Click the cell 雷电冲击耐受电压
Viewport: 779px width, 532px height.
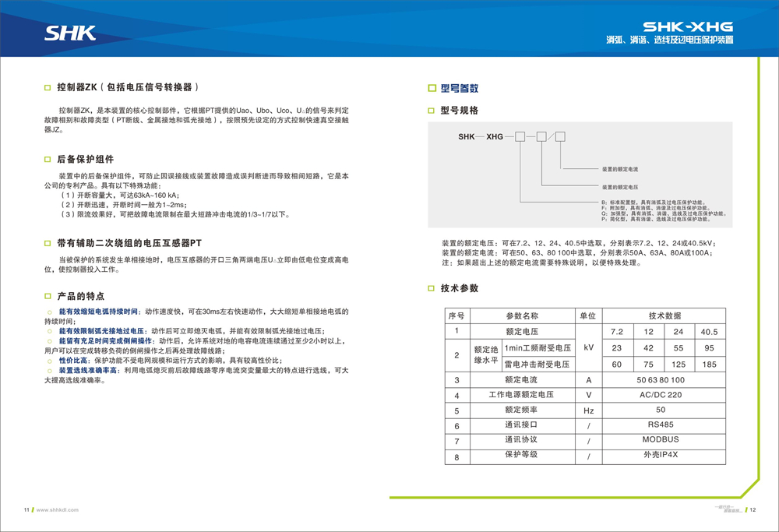(x=537, y=365)
